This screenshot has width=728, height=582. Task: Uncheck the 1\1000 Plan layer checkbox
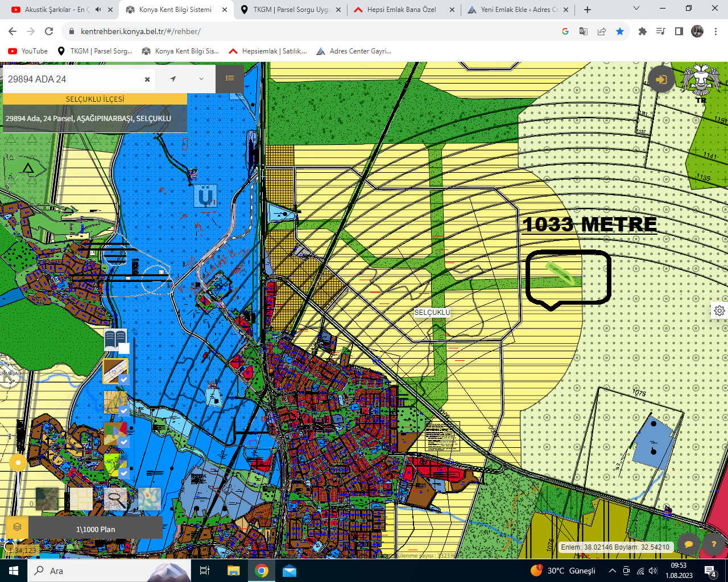[x=124, y=380]
